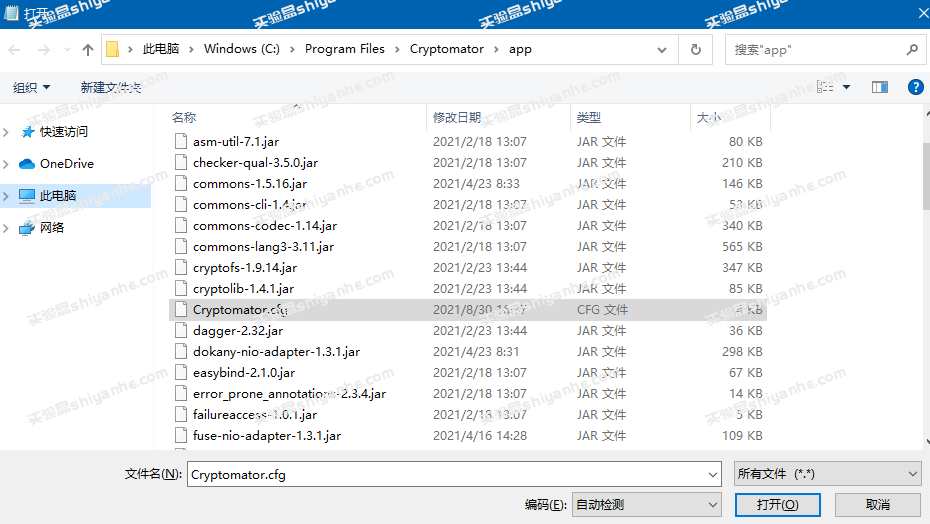Select file commons-lang3-3.11.jar
This screenshot has width=930, height=524.
(x=263, y=247)
